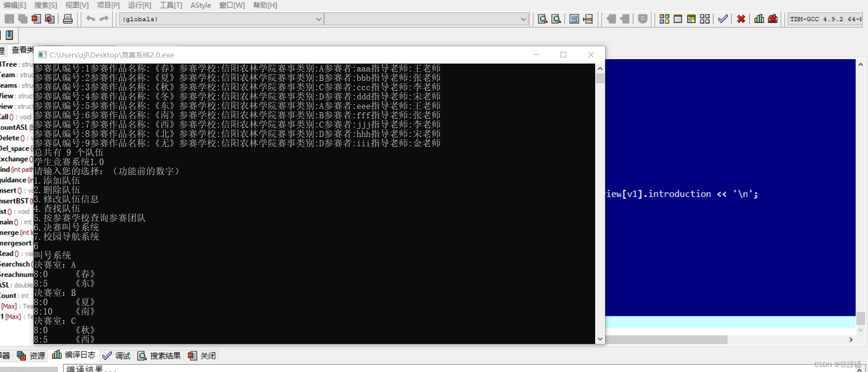The height and width of the screenshot is (372, 868).
Task: Click console menu line 6.决赛叫号系统
Action: coord(66,227)
